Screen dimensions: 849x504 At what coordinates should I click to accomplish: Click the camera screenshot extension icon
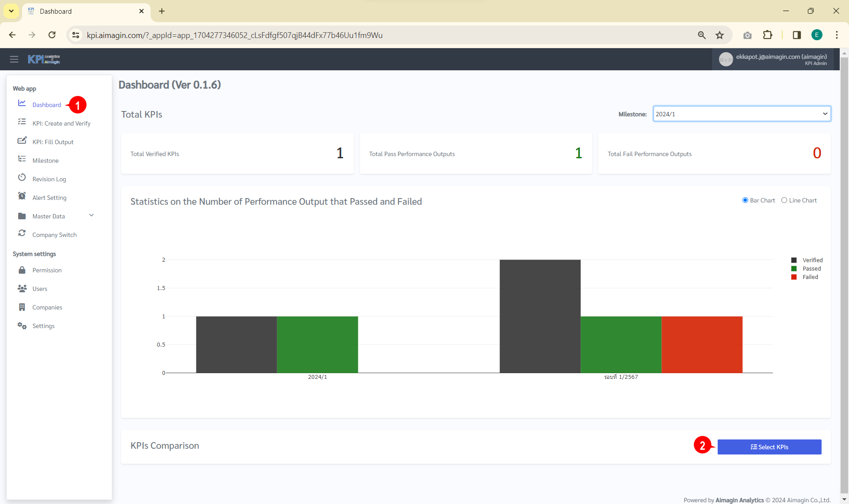747,35
